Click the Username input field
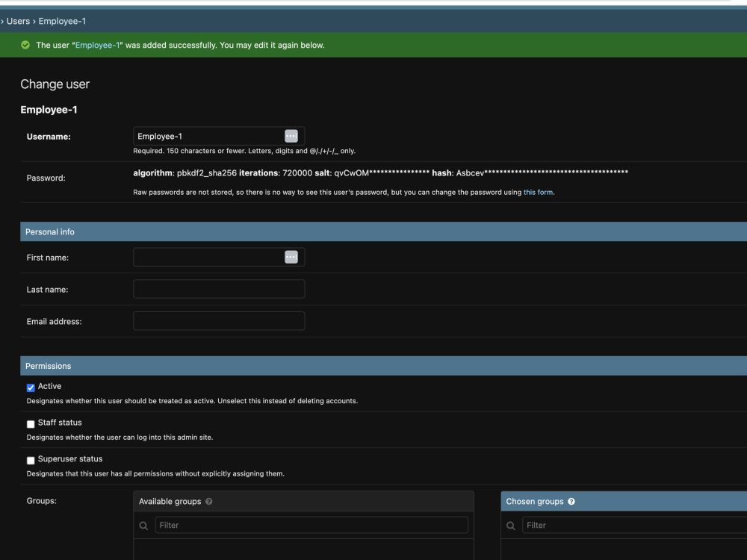 click(219, 136)
